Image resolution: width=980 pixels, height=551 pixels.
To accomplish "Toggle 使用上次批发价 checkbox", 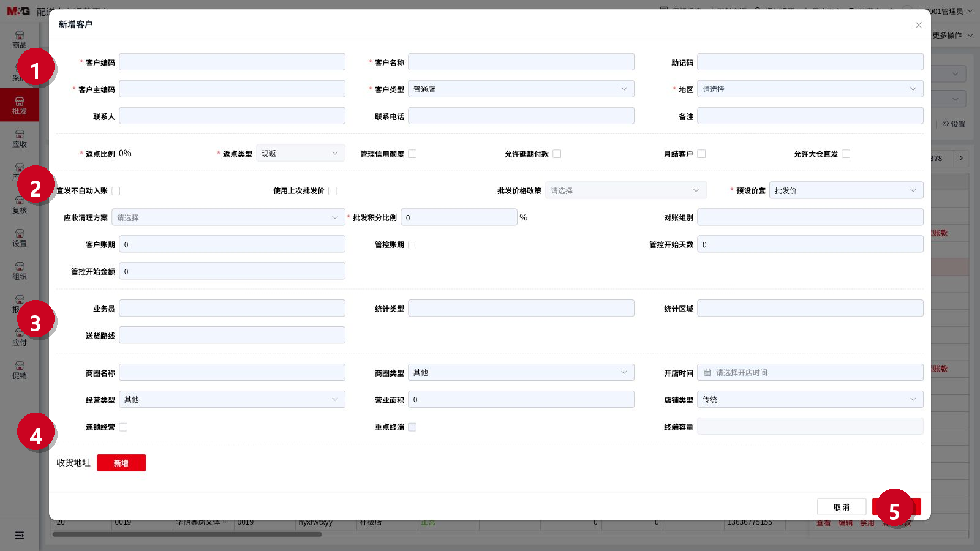I will click(x=333, y=191).
